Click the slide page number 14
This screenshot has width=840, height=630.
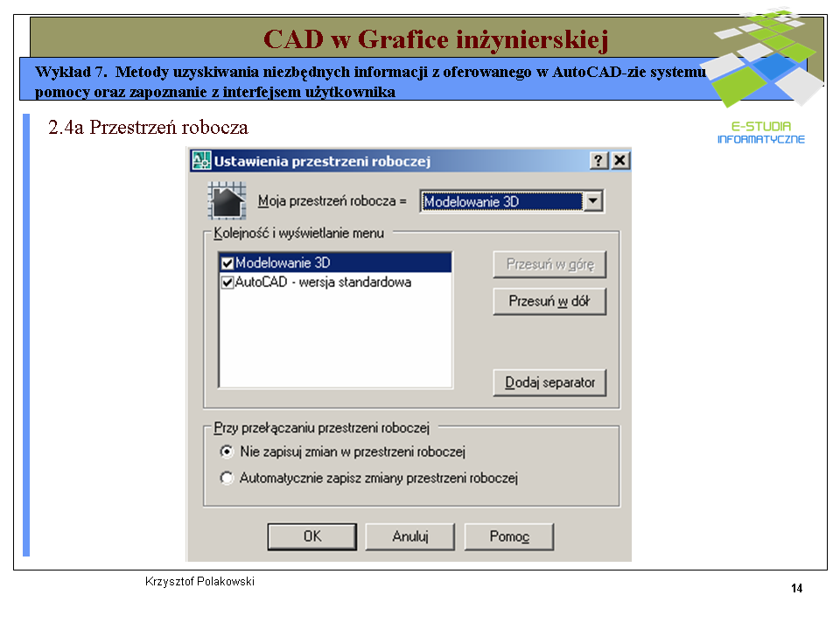(x=796, y=588)
